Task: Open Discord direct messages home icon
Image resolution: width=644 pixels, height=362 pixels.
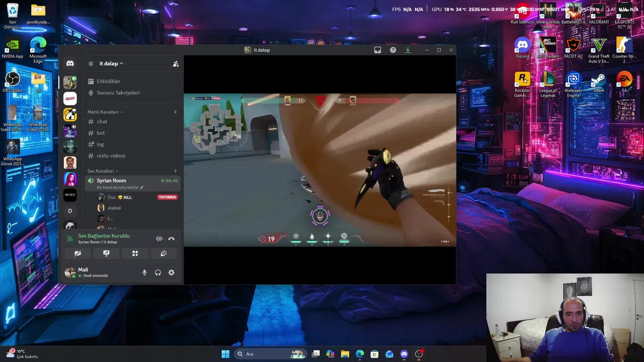Action: [70, 63]
